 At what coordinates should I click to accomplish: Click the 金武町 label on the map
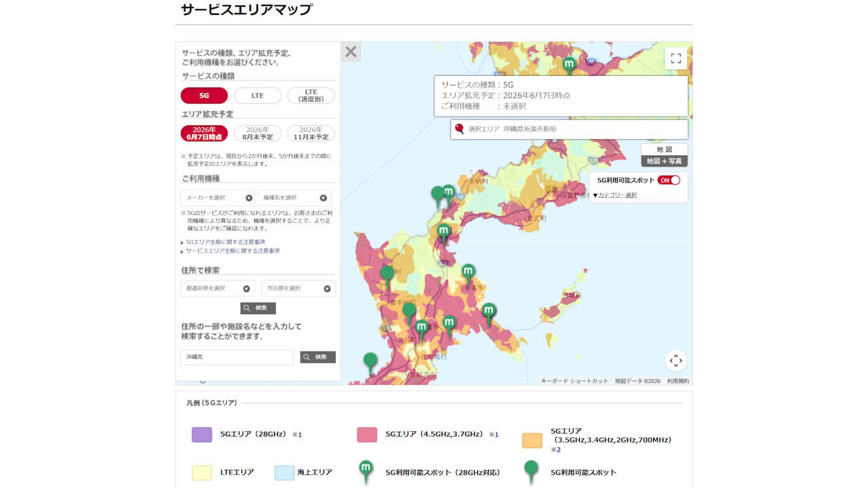point(535,219)
